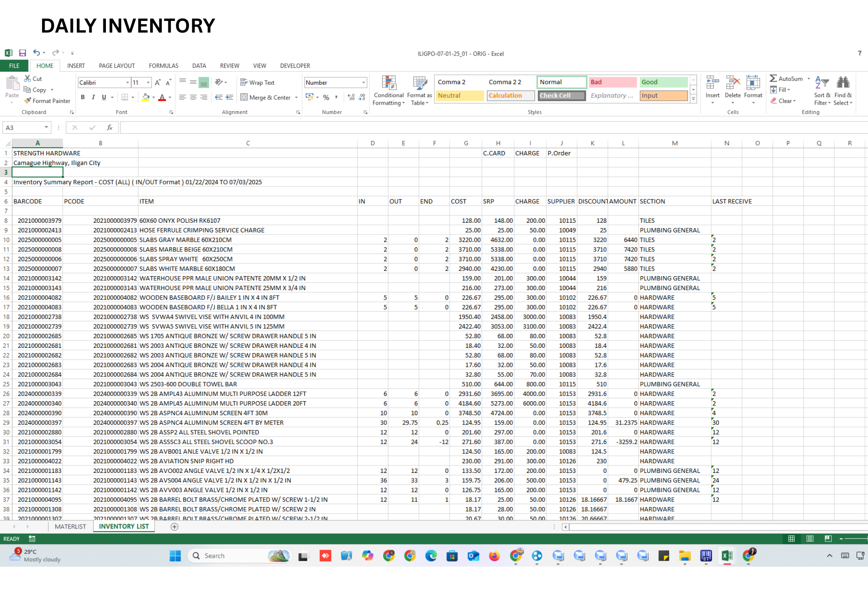Click the Find & Select binoculars

pyautogui.click(x=843, y=82)
